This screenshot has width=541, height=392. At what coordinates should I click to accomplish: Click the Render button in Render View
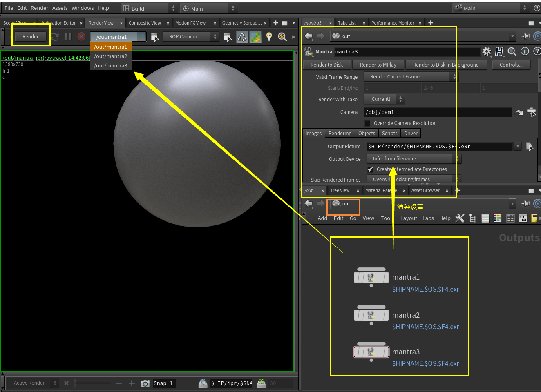tap(31, 37)
